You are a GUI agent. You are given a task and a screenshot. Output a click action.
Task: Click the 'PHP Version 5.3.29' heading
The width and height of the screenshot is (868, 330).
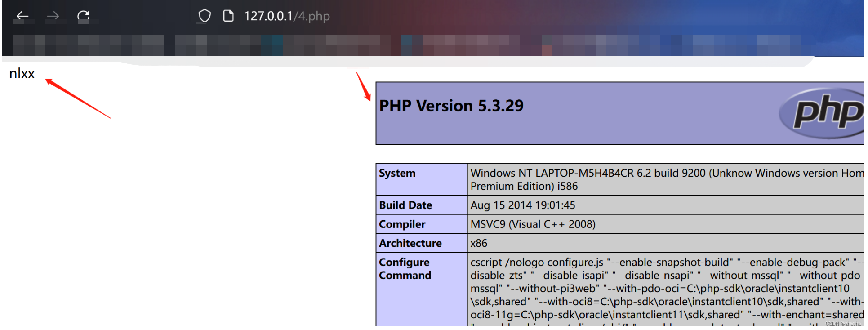(x=451, y=106)
